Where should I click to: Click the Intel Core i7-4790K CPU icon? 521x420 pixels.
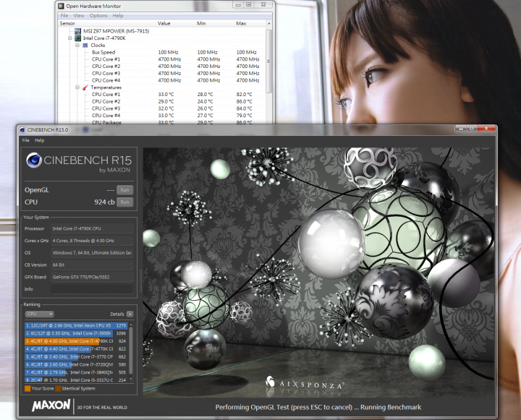pos(77,38)
